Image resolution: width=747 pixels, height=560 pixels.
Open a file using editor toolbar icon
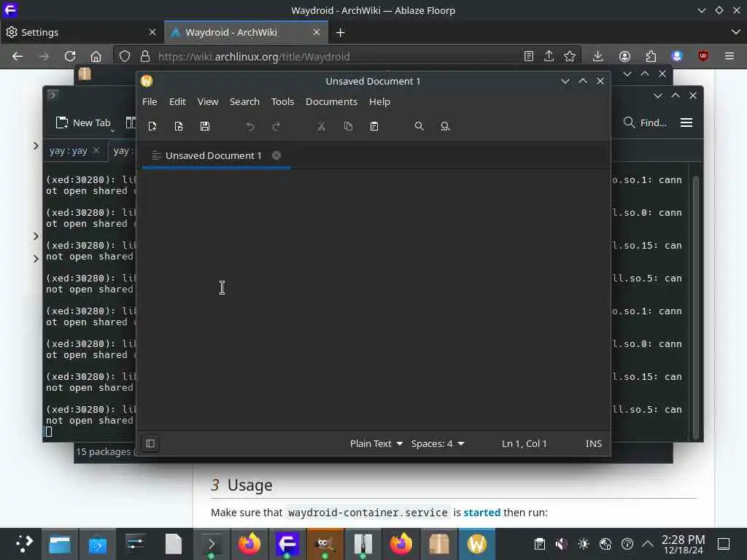(179, 126)
